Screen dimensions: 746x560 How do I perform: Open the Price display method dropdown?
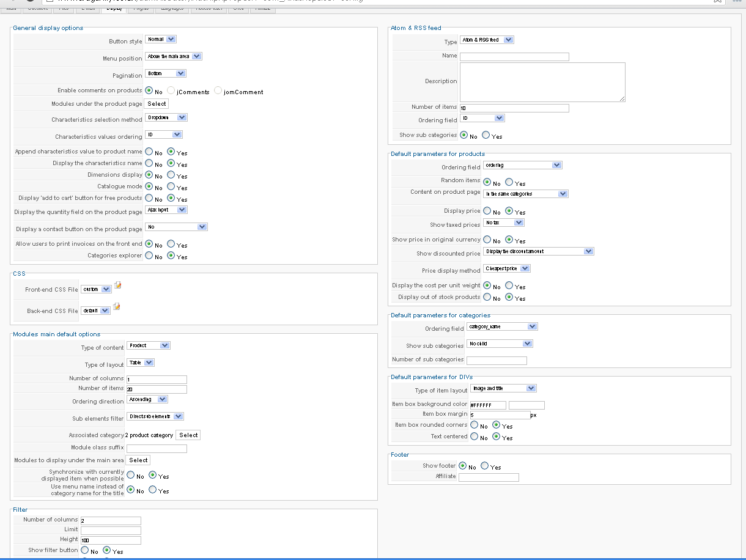507,268
